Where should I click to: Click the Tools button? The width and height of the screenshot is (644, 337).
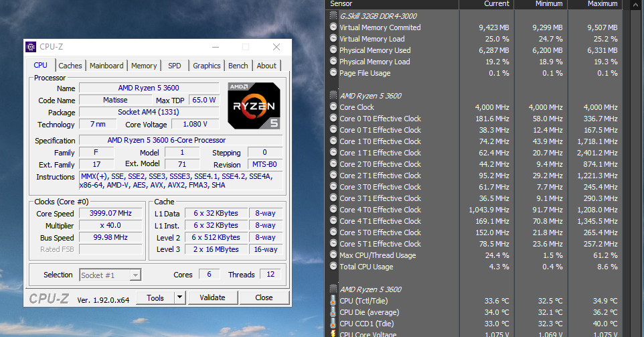point(155,297)
